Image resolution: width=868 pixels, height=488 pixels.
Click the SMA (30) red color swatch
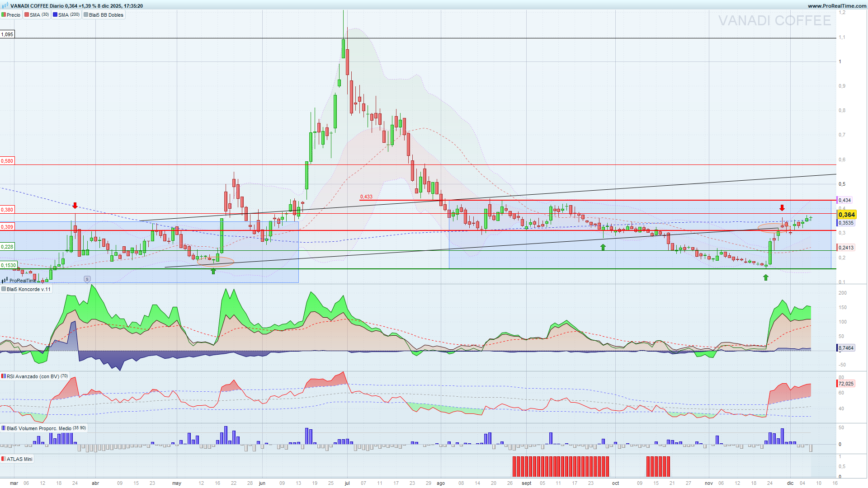tap(27, 15)
